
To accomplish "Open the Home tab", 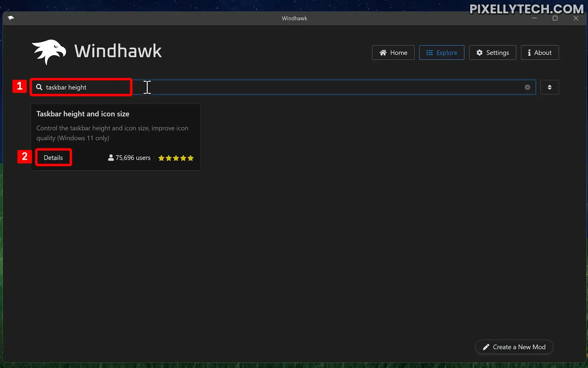I will coord(393,52).
